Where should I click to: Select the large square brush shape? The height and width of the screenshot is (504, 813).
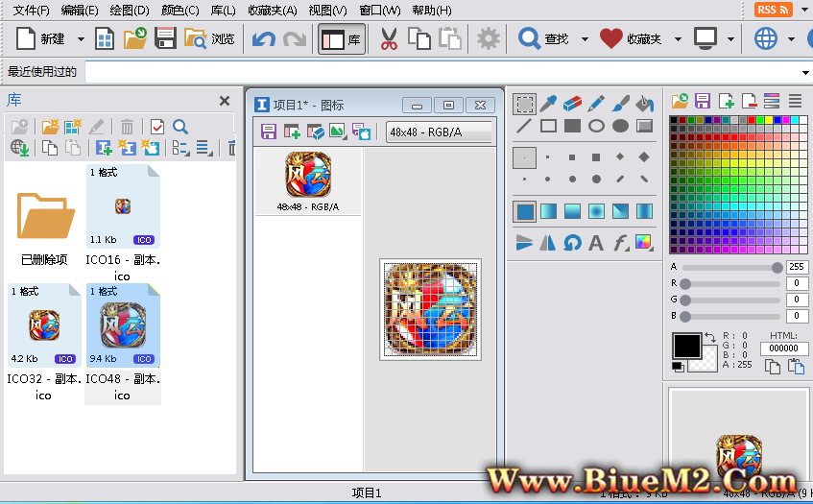click(x=596, y=156)
